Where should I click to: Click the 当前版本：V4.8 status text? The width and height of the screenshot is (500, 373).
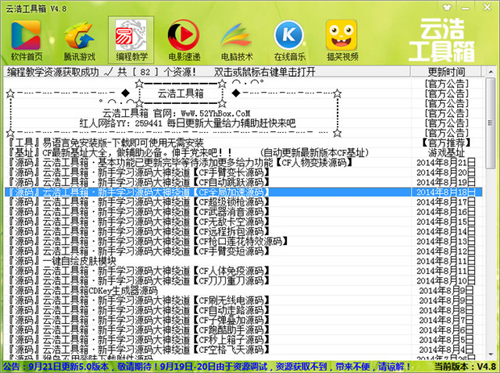click(465, 367)
